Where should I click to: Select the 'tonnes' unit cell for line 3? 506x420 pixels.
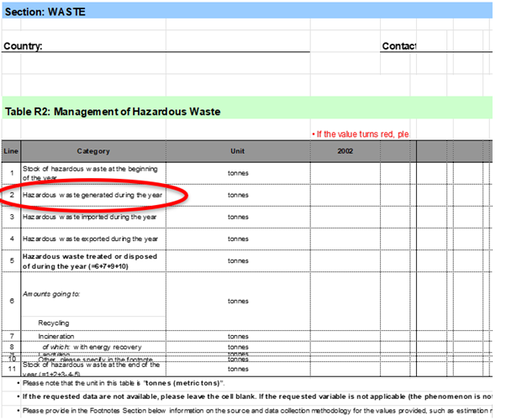[238, 217]
